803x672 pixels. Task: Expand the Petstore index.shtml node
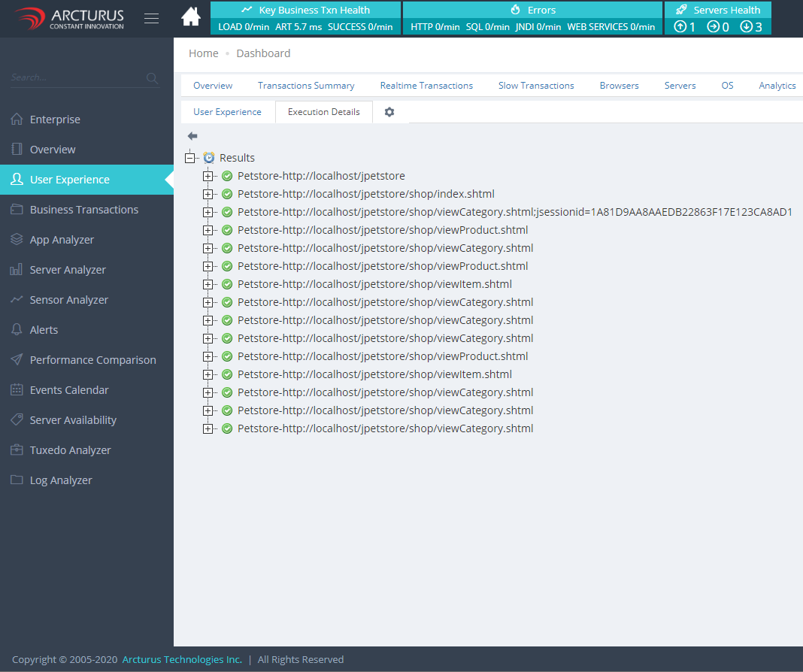(x=208, y=194)
